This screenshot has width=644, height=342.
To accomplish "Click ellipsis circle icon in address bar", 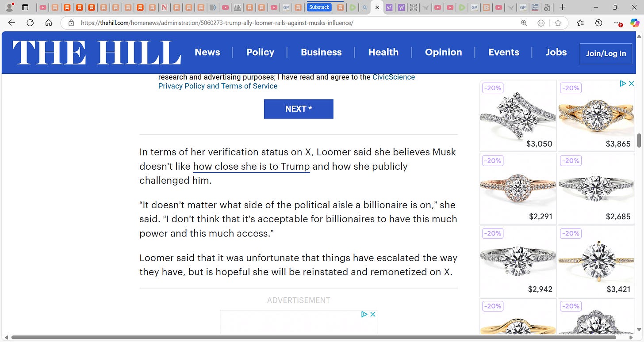I will point(540,23).
